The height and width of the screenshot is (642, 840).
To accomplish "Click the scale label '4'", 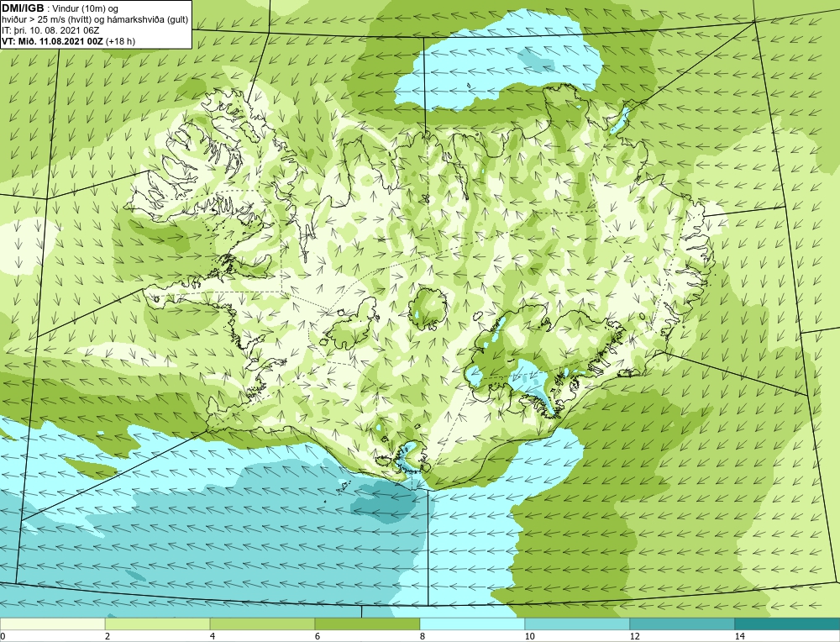I will (x=213, y=636).
